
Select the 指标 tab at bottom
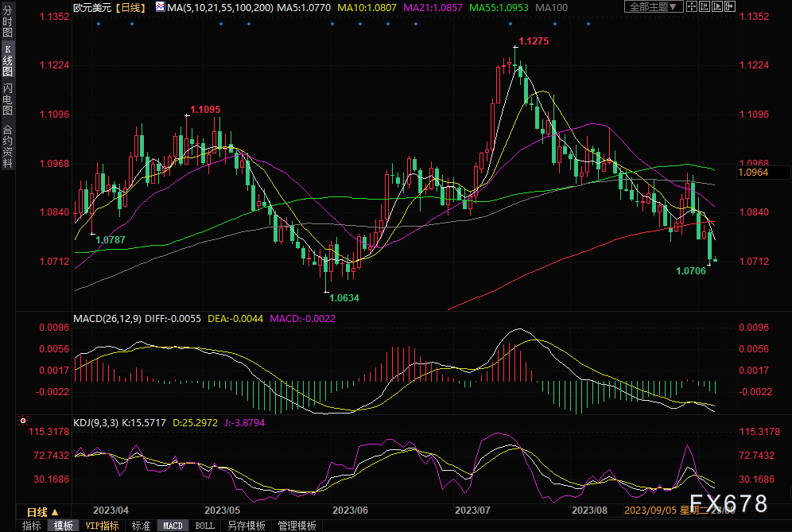(32, 526)
